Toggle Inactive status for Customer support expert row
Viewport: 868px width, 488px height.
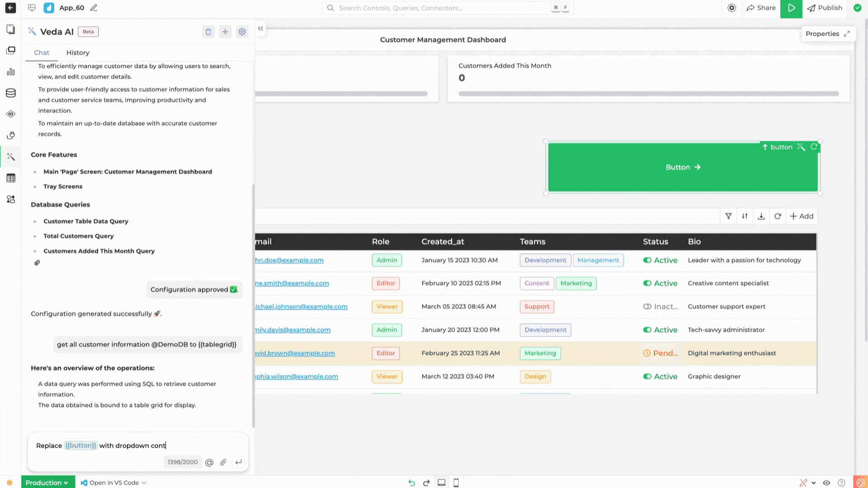coord(647,307)
